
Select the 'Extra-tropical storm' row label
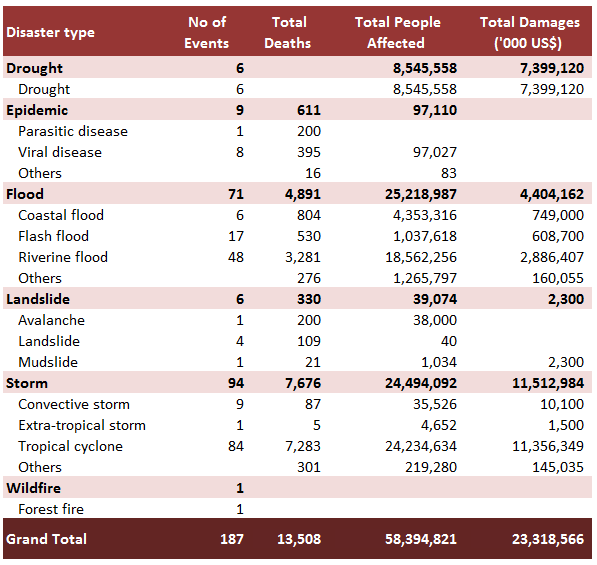pyautogui.click(x=82, y=425)
